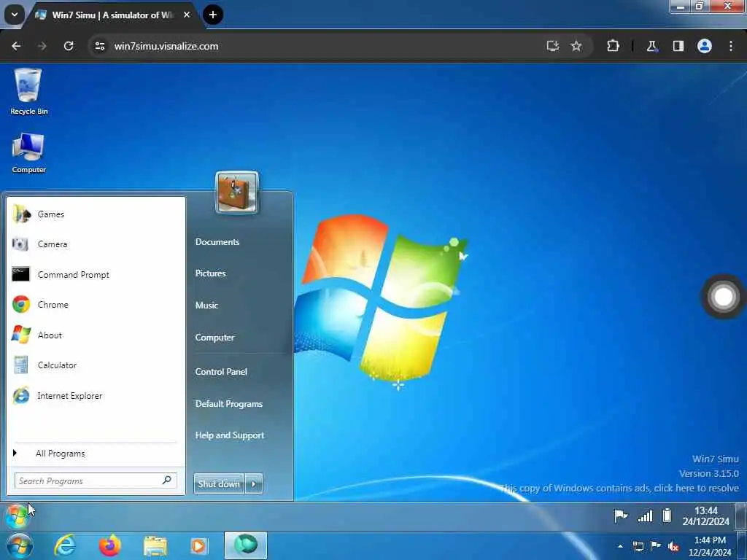The width and height of the screenshot is (747, 560).
Task: Toggle the browser side panel icon
Action: 678,46
